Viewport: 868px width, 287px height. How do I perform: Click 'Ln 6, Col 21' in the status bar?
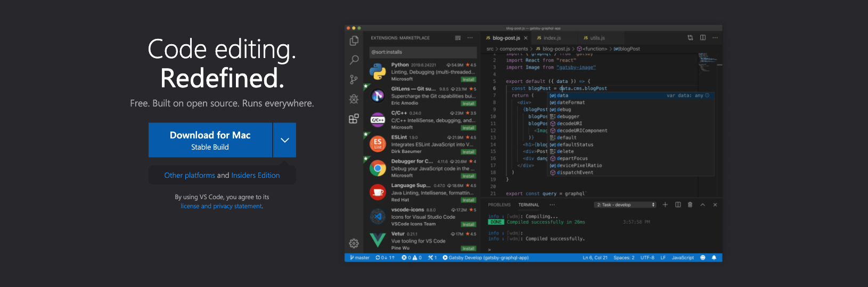[x=595, y=258]
